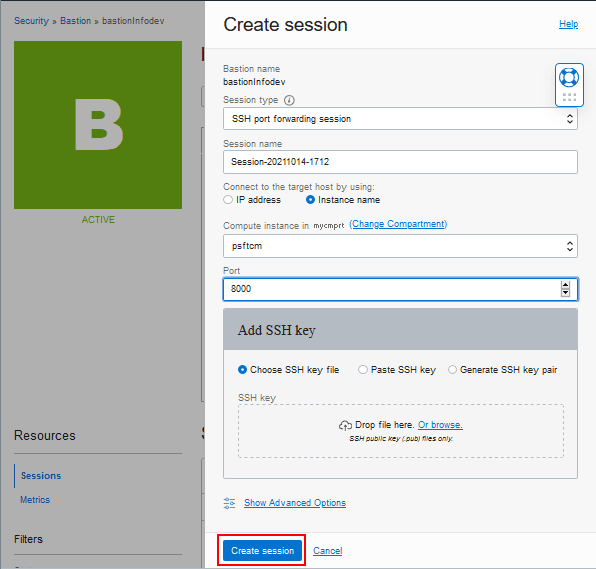Click the SSH public key files only note
The height and width of the screenshot is (569, 596).
pos(401,439)
